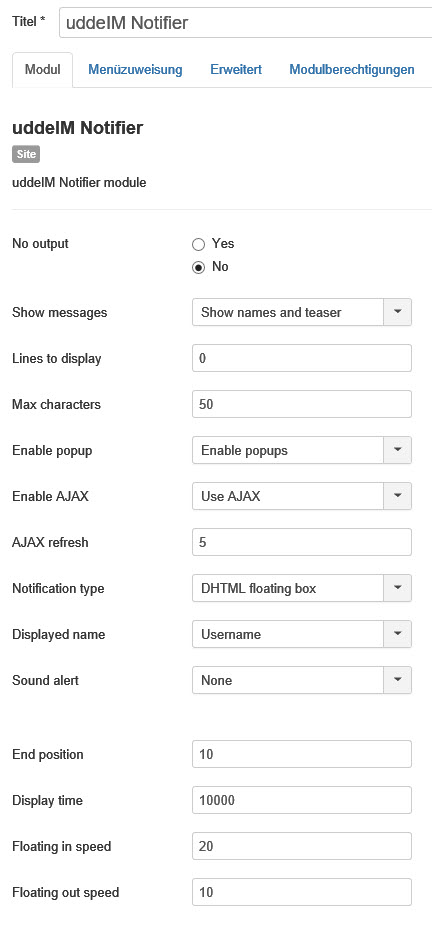The image size is (432, 927).
Task: Select the Yes radio for No output
Action: click(199, 244)
